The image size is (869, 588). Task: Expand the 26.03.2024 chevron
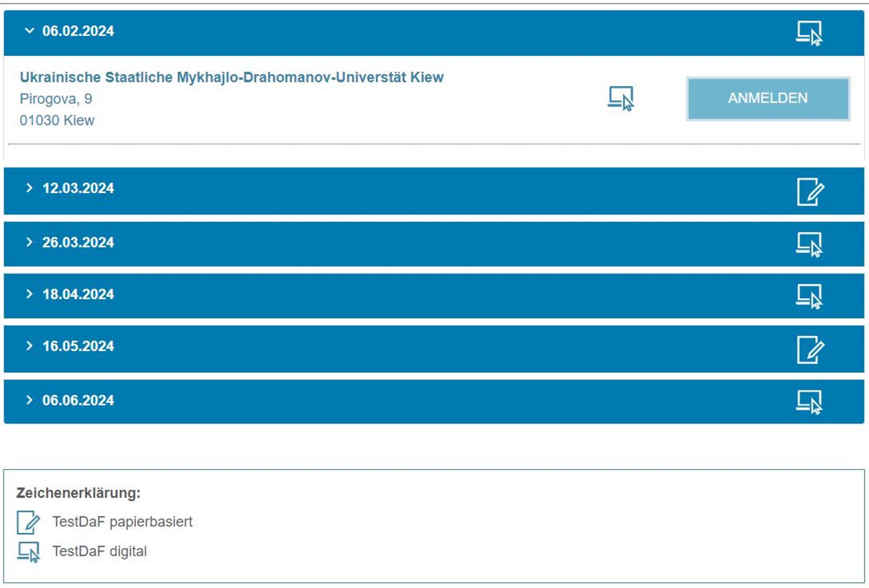tap(29, 242)
